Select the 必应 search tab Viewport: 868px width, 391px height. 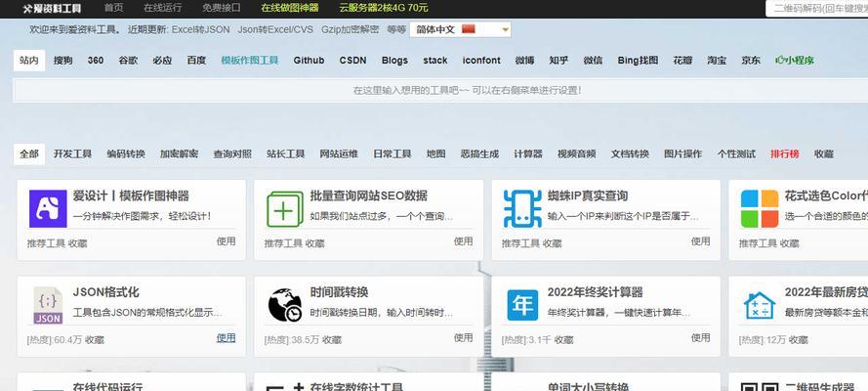pos(162,61)
